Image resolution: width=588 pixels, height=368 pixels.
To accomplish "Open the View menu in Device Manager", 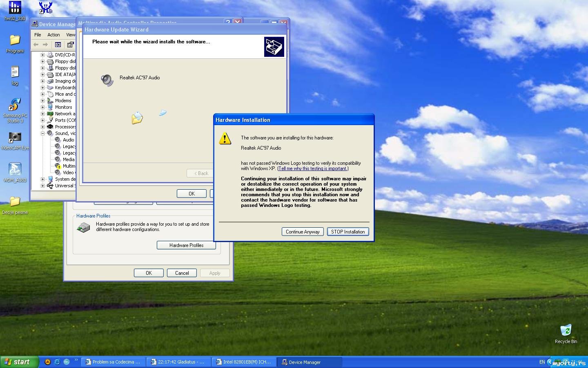I will pos(71,35).
